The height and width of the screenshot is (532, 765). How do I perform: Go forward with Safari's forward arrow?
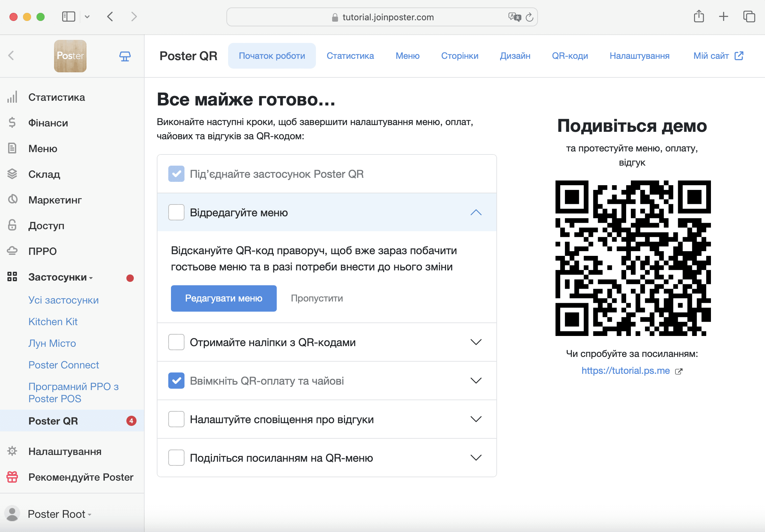point(134,17)
